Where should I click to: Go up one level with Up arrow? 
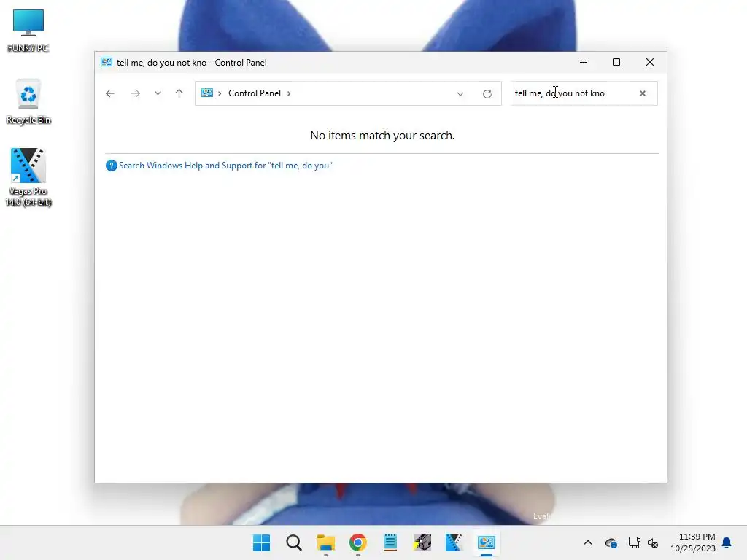(179, 93)
